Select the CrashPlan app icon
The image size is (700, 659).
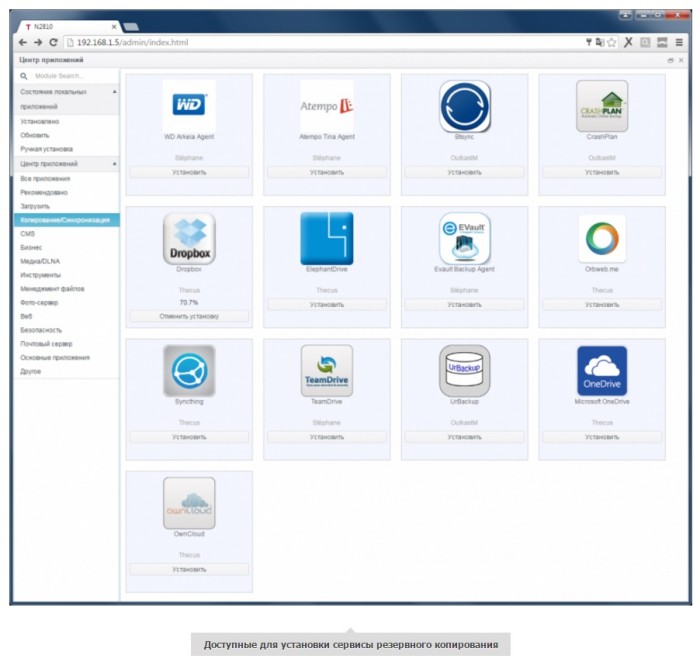602,106
